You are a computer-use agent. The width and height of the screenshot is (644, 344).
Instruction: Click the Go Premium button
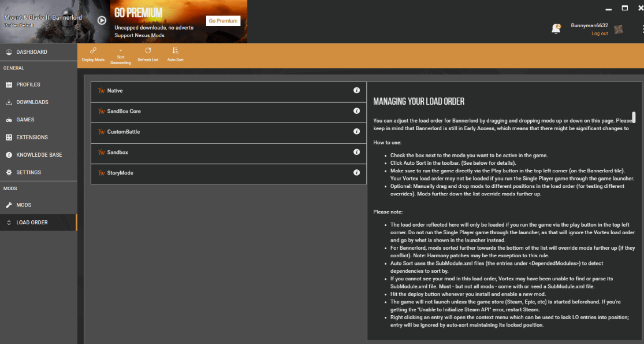(223, 21)
